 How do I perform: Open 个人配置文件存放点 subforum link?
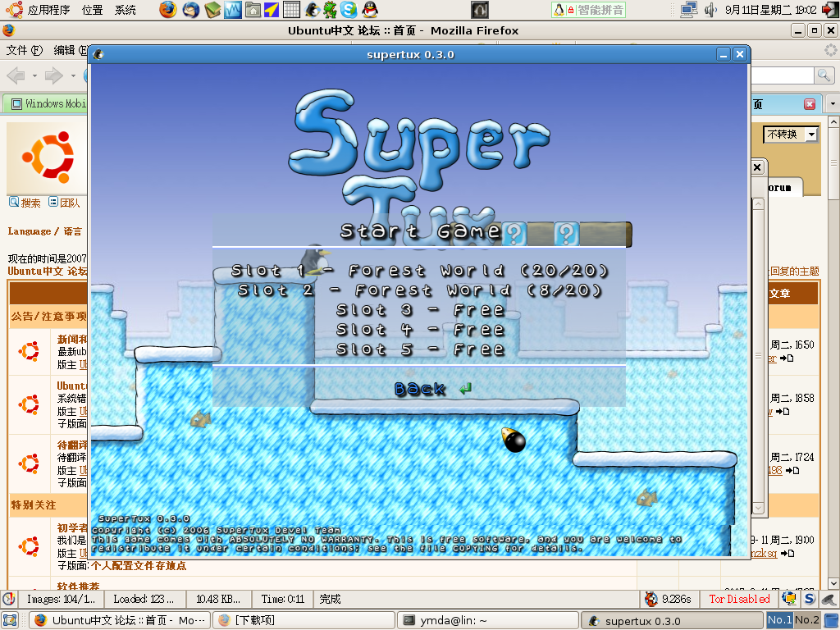point(139,566)
